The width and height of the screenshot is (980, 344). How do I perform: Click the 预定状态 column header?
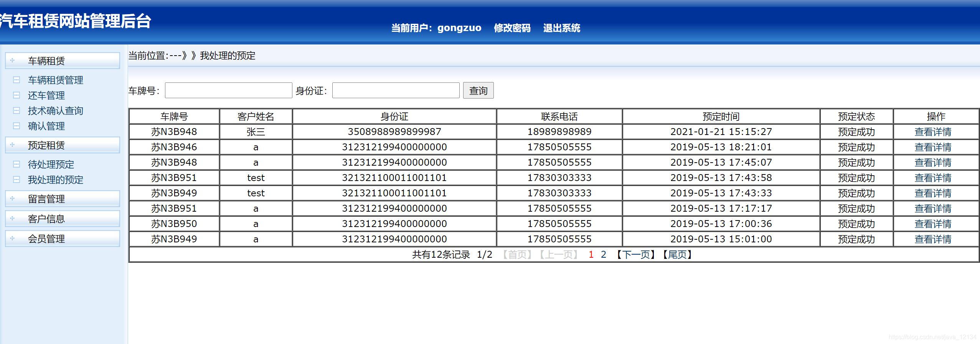tap(856, 117)
